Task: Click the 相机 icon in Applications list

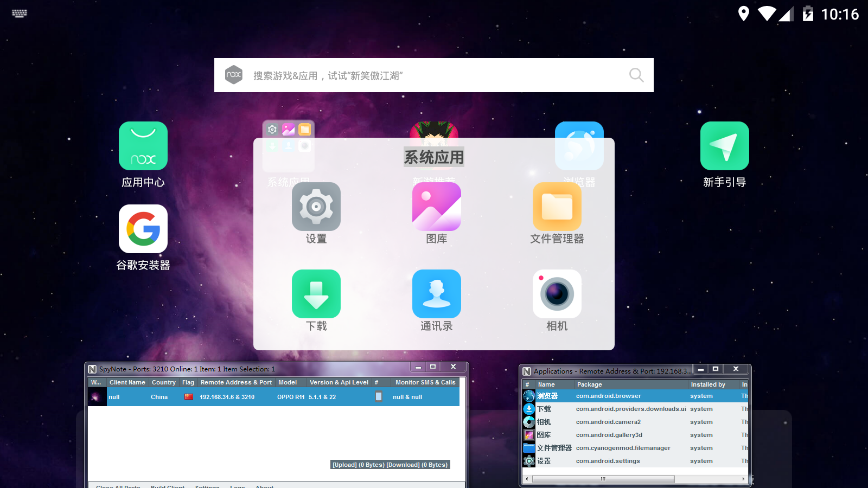Action: pos(529,422)
